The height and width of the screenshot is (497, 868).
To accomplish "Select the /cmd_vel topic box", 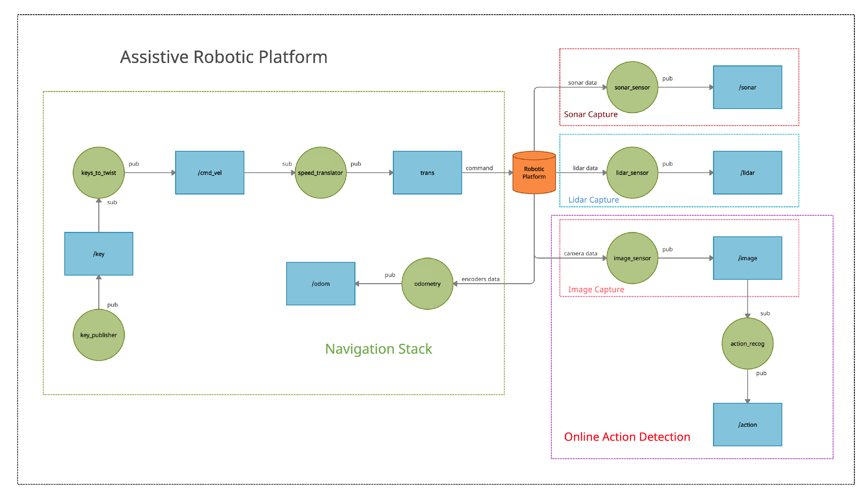I will (x=210, y=173).
